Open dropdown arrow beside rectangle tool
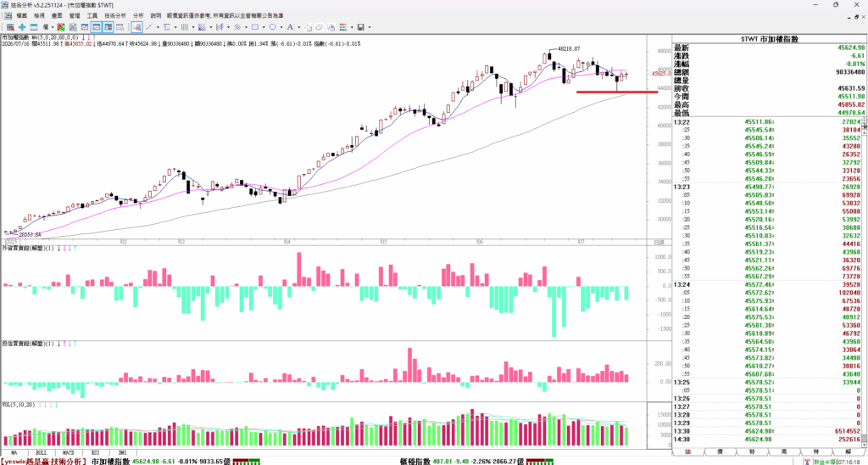 click(264, 26)
